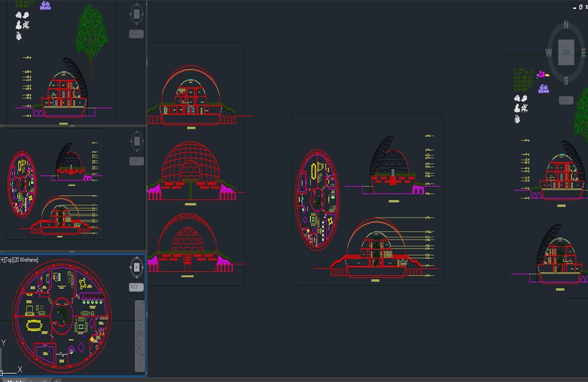Select the Pan hand tool in the navigation bar

pos(139,336)
